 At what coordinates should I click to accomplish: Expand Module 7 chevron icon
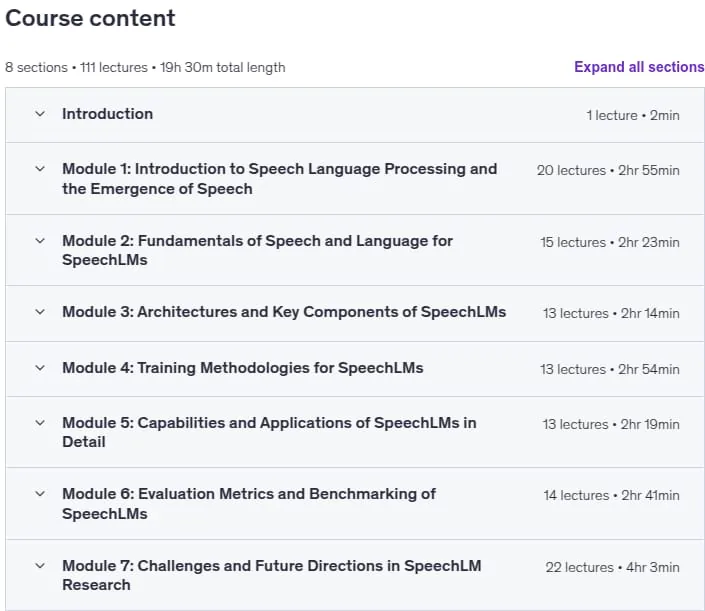40,566
